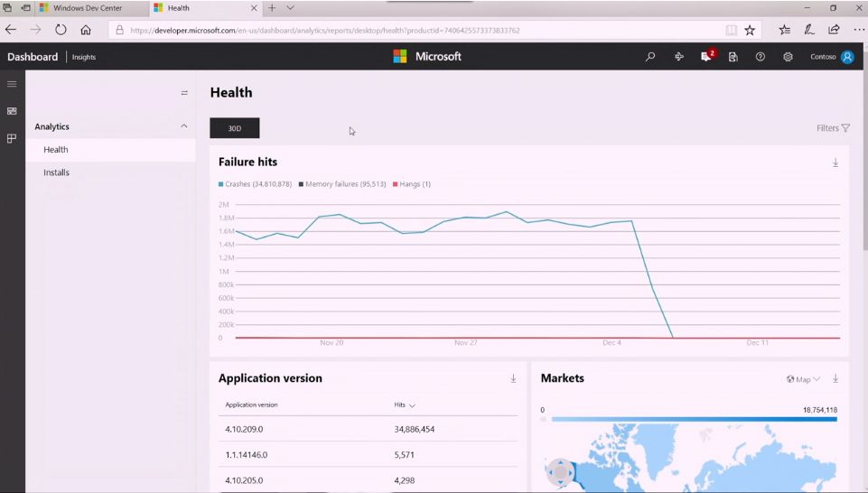Screen dimensions: 868x493
Task: Toggle the Crashes legend series
Action: click(256, 184)
